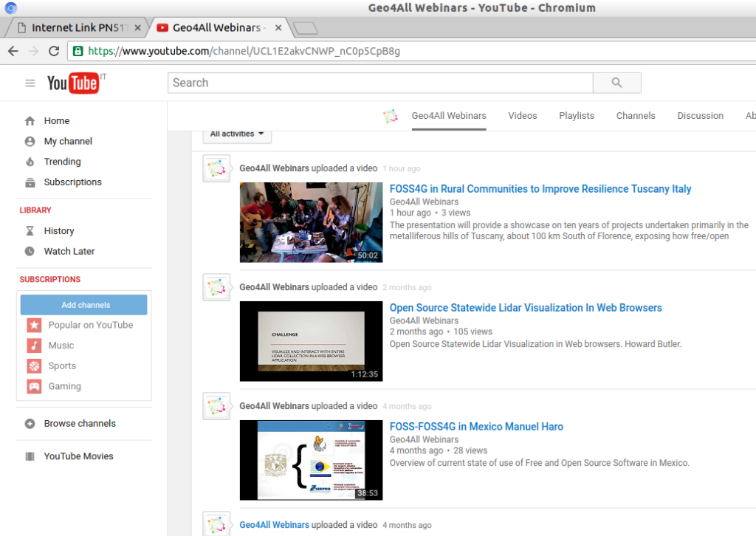Select the Geo4All Webinars channel tab
Screen dimensions: 756x536
click(x=449, y=116)
